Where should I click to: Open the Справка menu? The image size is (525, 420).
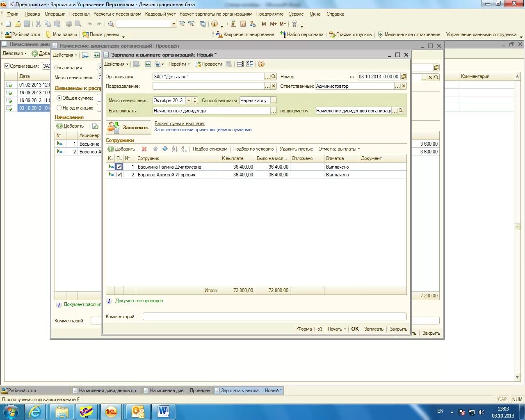click(x=335, y=14)
